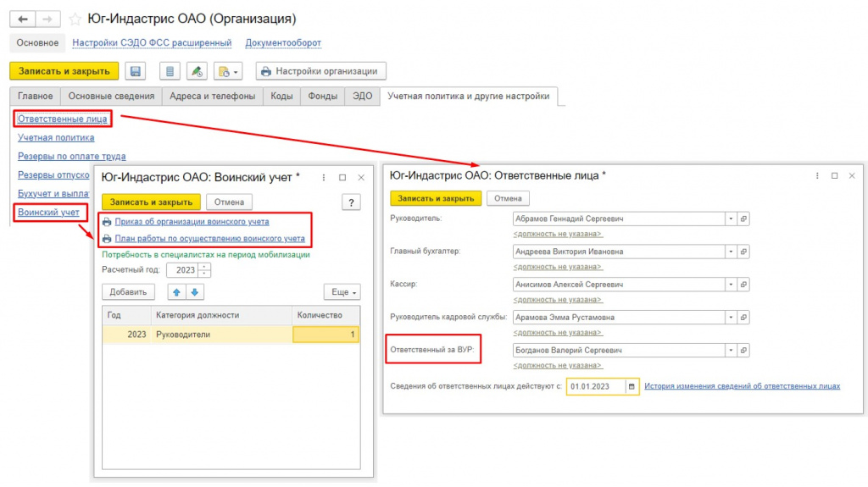Click the yellow Записать и закрыть main button
This screenshot has width=868, height=487.
click(64, 71)
